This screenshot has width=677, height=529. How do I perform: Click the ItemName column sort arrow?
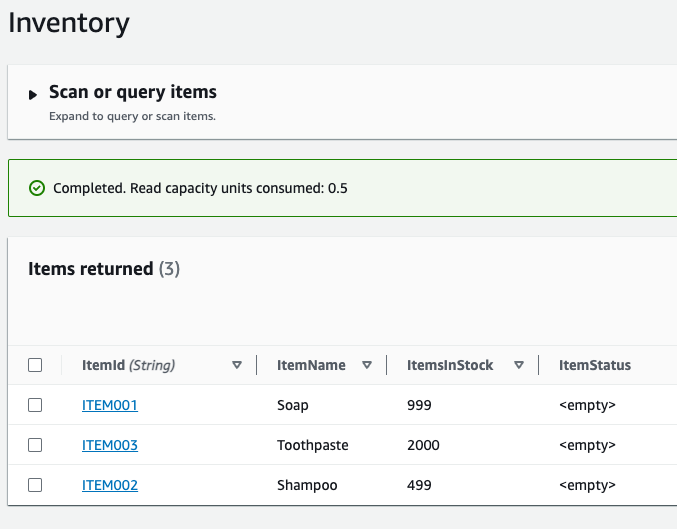[x=367, y=365]
